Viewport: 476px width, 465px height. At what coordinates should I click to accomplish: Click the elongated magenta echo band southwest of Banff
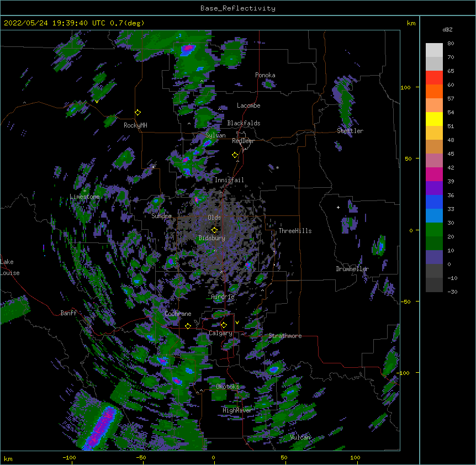coord(101,428)
